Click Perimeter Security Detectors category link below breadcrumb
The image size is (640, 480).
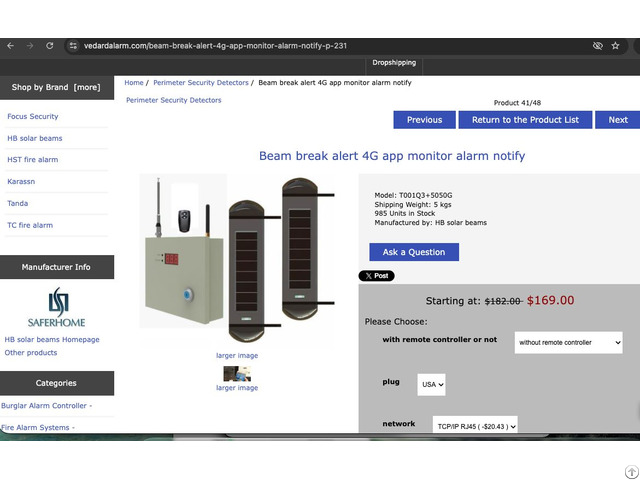coord(173,100)
